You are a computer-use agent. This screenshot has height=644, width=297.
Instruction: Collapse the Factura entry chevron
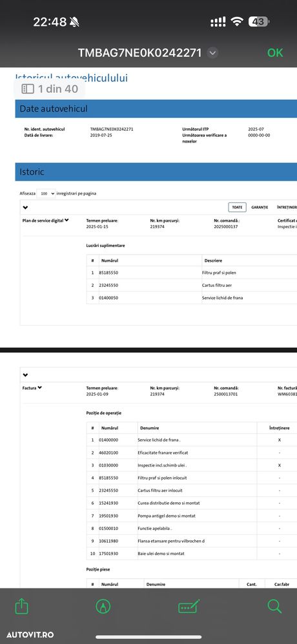[39, 387]
